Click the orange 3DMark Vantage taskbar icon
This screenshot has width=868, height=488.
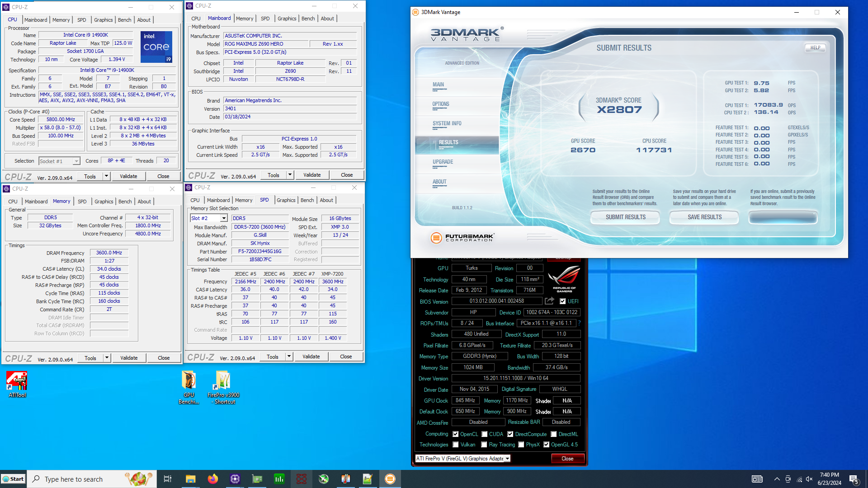point(390,479)
